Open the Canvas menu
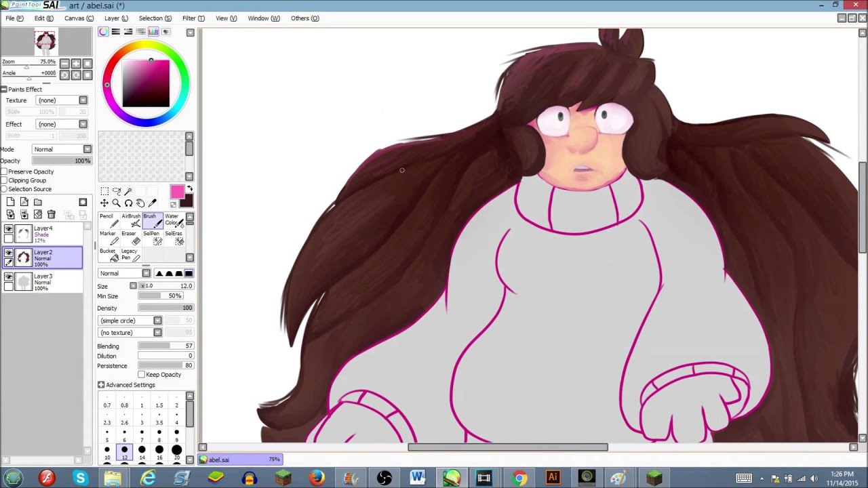This screenshot has height=488, width=868. click(x=79, y=18)
